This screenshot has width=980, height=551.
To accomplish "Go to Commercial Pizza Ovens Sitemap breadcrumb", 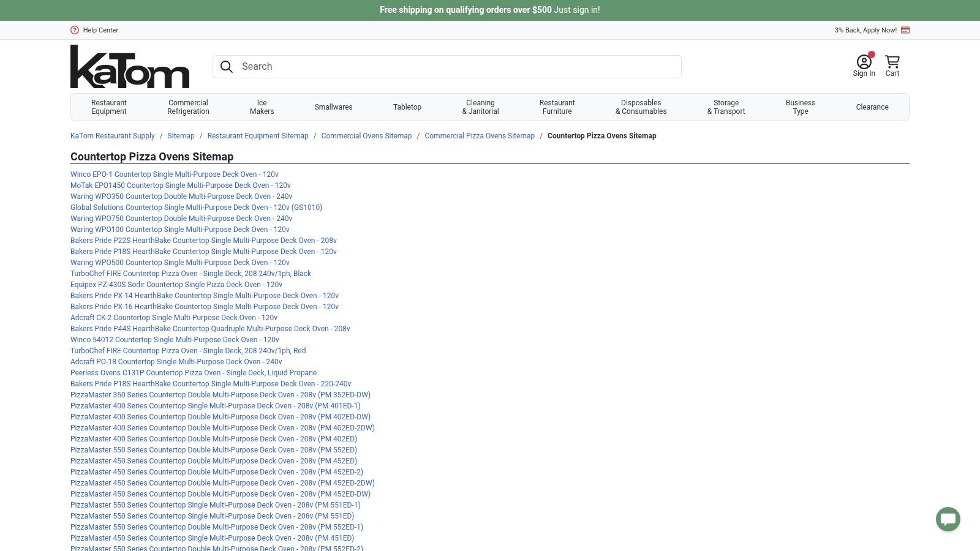I will point(480,136).
